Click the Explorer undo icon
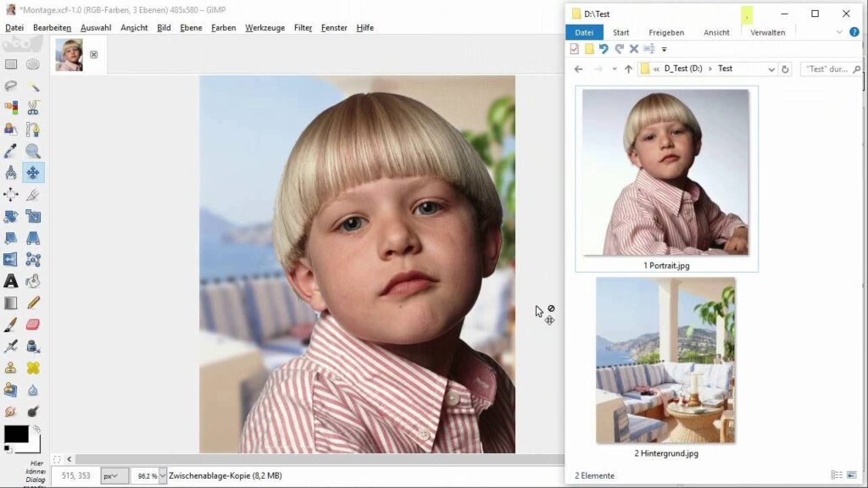This screenshot has height=488, width=868. 604,49
